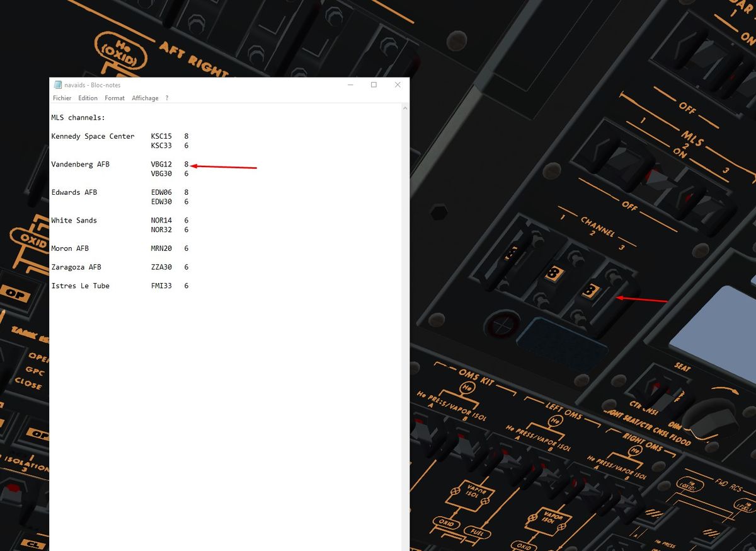Minimize the navaids Notepad window

pos(350,85)
